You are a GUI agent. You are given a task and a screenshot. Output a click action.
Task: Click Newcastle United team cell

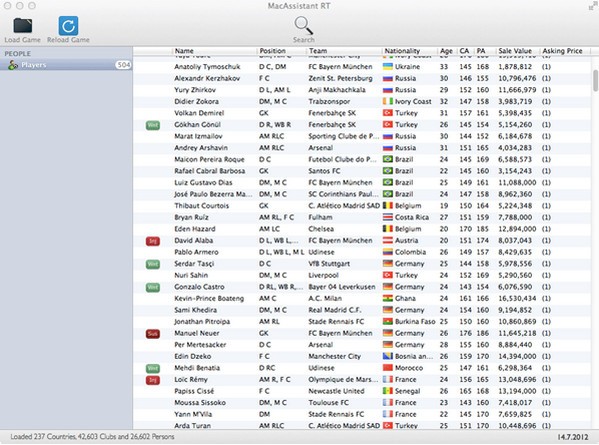click(x=336, y=391)
